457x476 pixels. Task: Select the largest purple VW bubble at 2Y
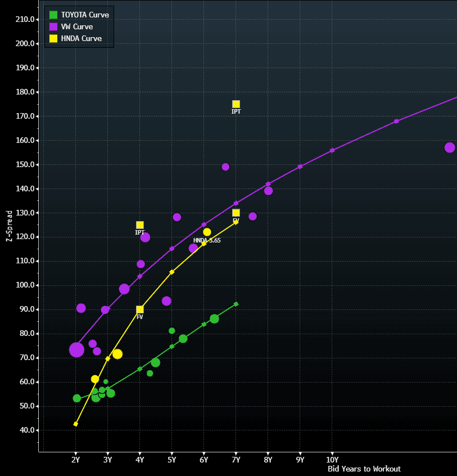76,350
